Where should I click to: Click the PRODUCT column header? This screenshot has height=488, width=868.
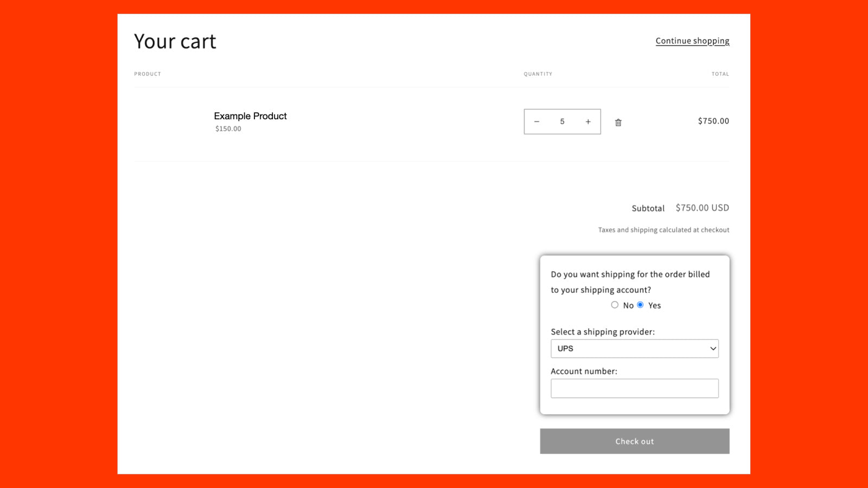[x=147, y=74]
